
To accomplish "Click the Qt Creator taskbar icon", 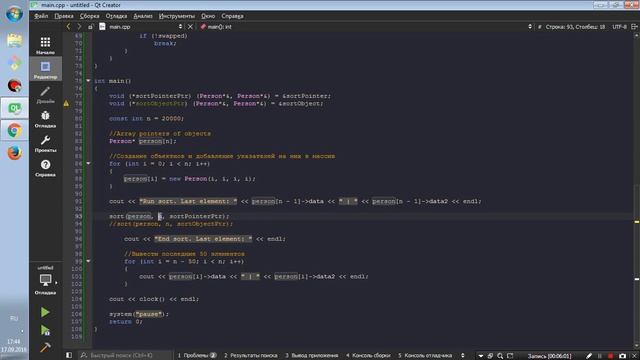I will point(14,108).
